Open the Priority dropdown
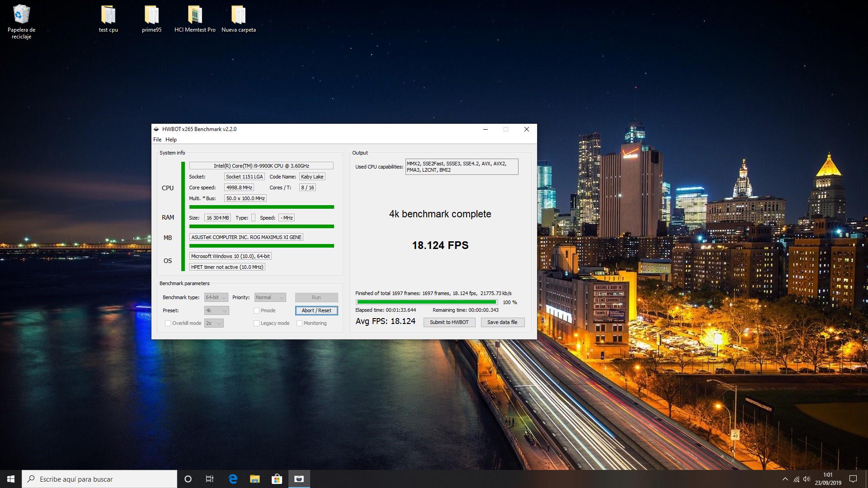Screen dimensions: 868x488 [270, 297]
